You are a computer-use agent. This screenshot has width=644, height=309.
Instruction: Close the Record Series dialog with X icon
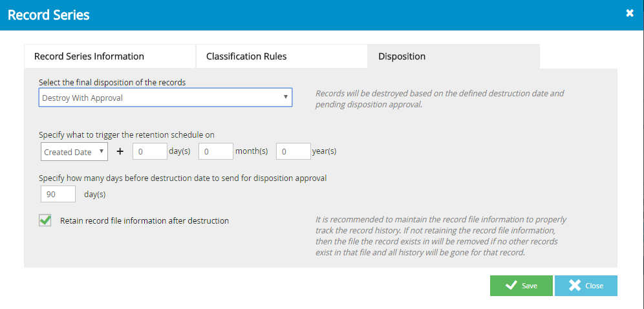pyautogui.click(x=630, y=14)
